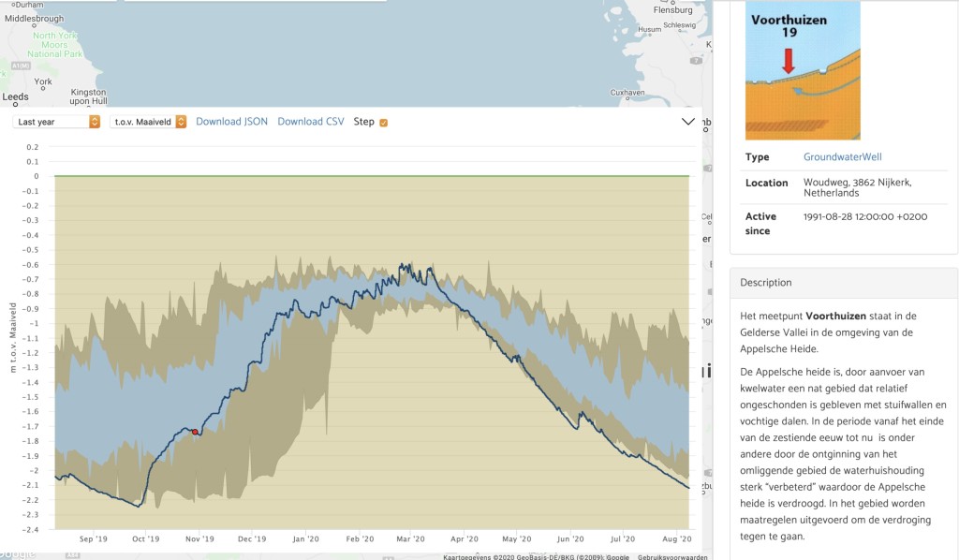
Task: Click Kingston upon Hull map label
Action: [88, 96]
